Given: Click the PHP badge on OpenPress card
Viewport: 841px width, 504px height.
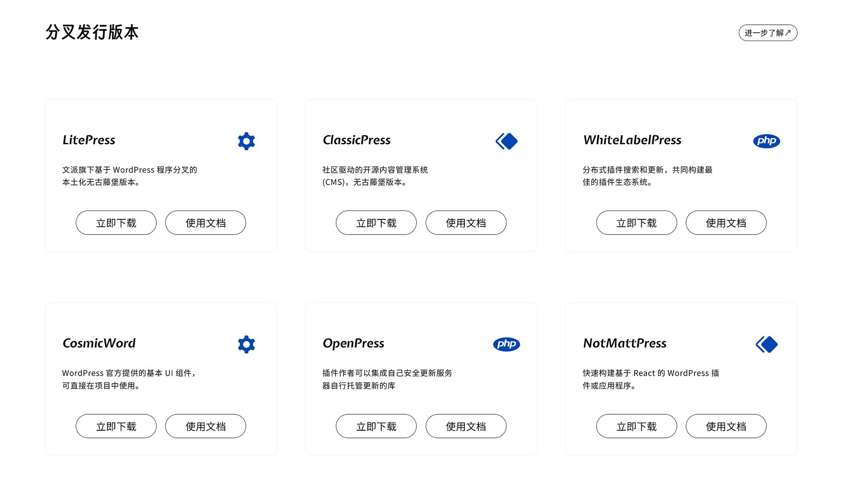Looking at the screenshot, I should [506, 344].
